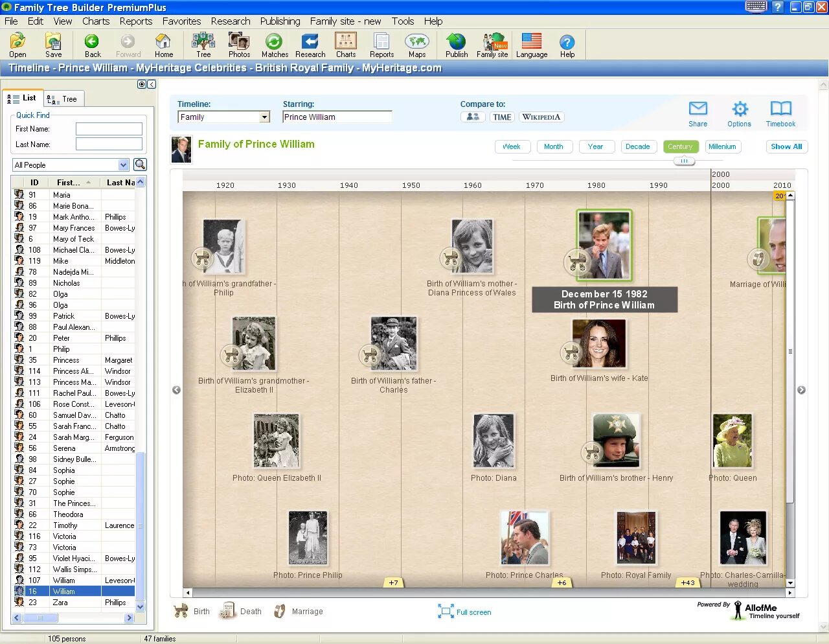
Task: Expand the +7 more events badge
Action: 394,582
